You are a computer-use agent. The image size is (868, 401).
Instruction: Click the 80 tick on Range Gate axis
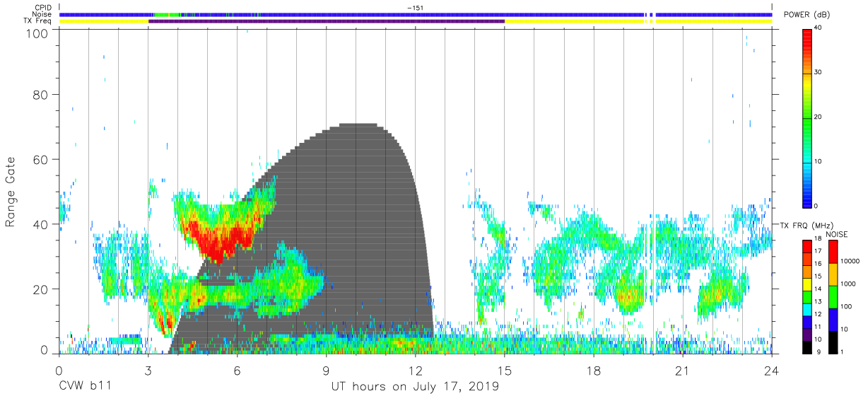pyautogui.click(x=41, y=94)
